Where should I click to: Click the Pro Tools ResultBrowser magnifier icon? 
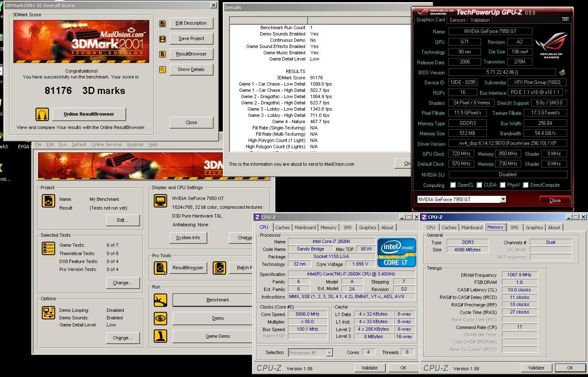160,268
